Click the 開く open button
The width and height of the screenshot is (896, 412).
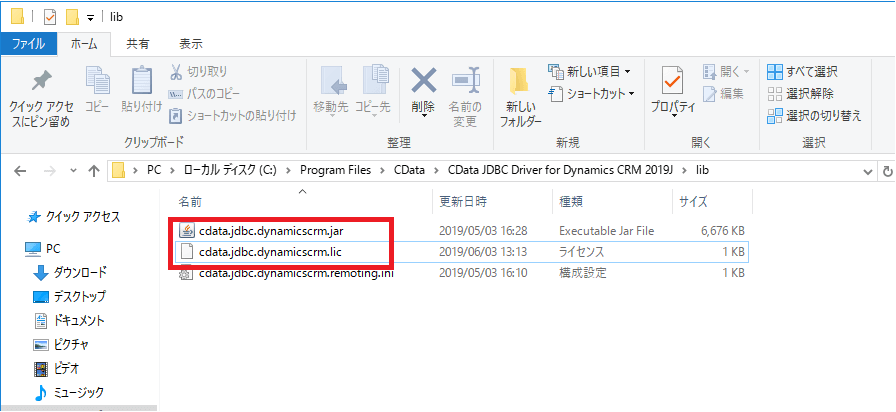[x=725, y=72]
